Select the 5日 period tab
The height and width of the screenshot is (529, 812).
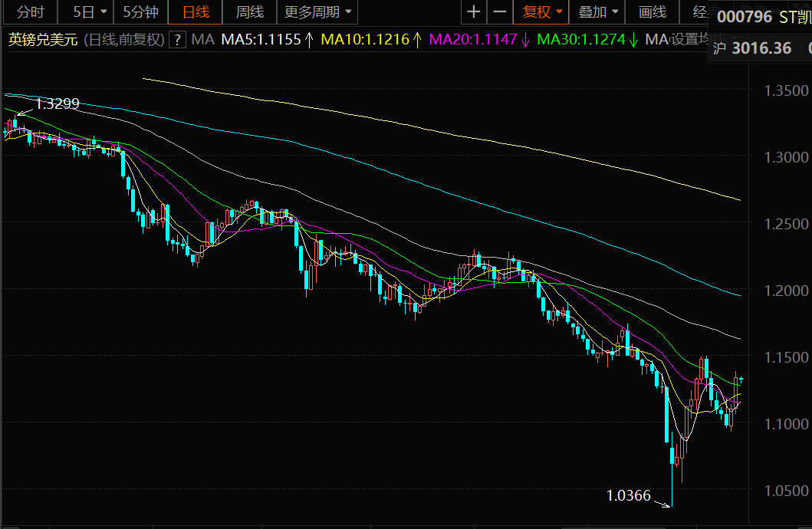click(84, 12)
